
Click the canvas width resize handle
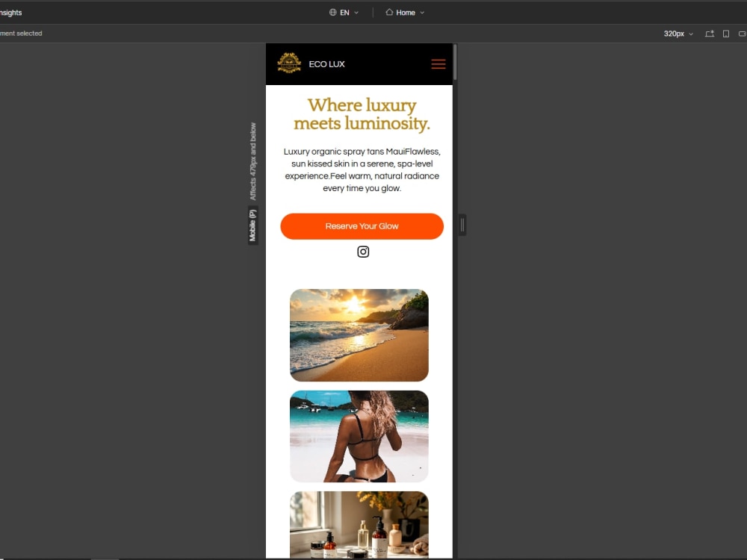pos(462,225)
